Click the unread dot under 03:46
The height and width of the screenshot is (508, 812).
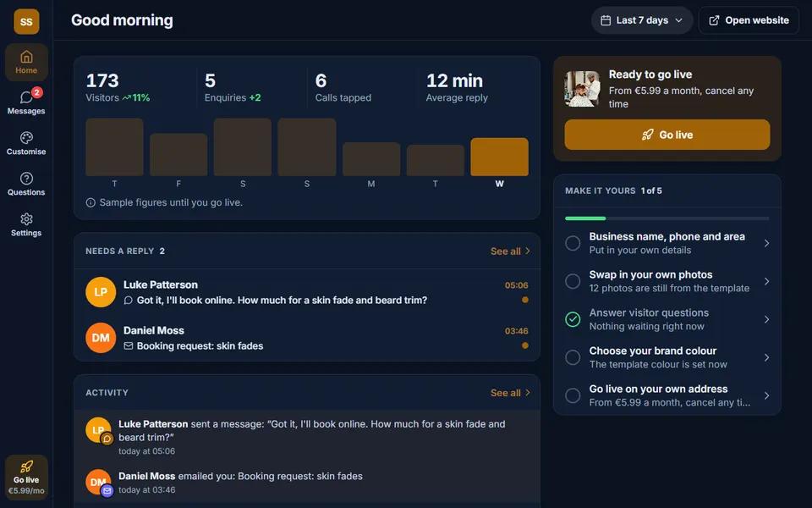(525, 345)
